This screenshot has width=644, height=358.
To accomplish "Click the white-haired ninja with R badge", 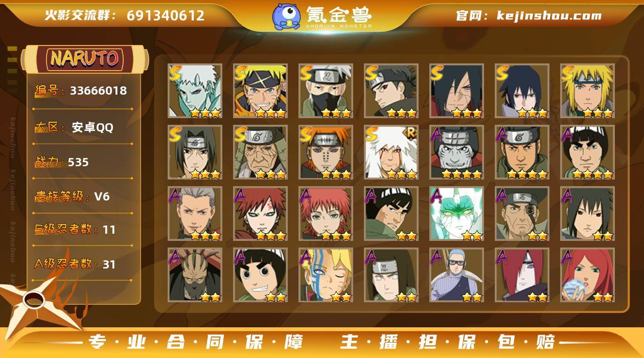I will pos(391,152).
